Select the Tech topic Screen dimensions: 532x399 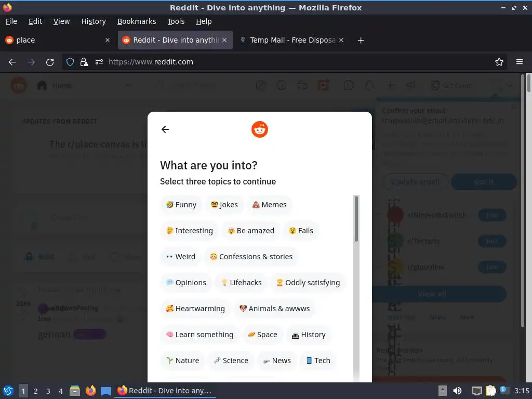[x=318, y=361]
